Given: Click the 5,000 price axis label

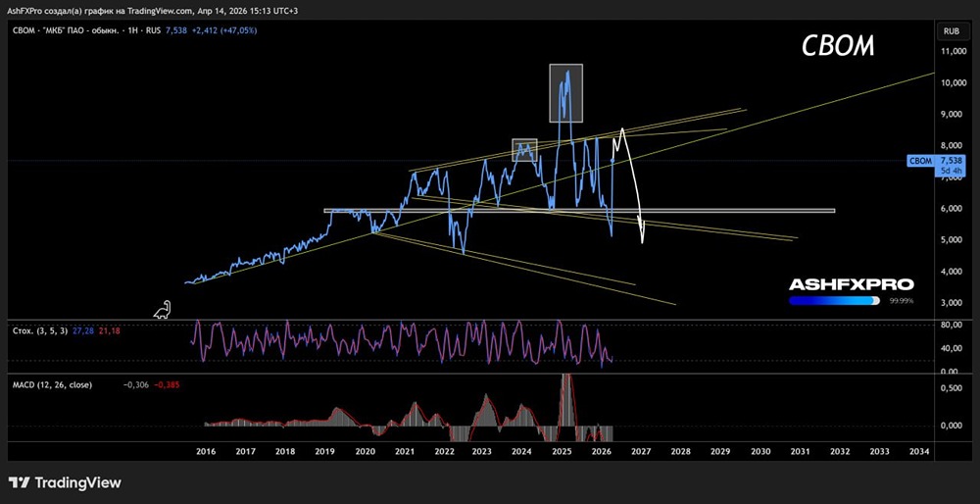Looking at the screenshot, I should [954, 240].
